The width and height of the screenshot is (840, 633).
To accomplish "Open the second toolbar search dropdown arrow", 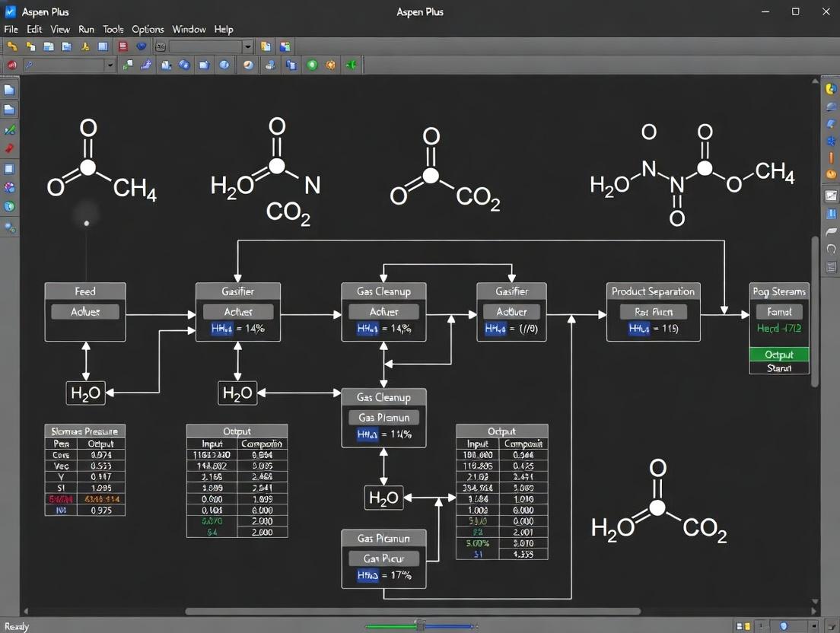I will 110,65.
